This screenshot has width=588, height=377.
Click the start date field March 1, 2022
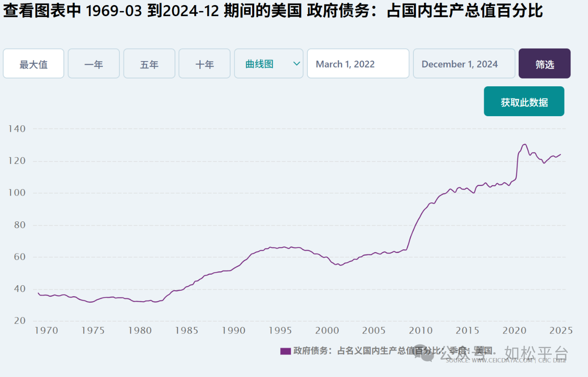pyautogui.click(x=358, y=64)
